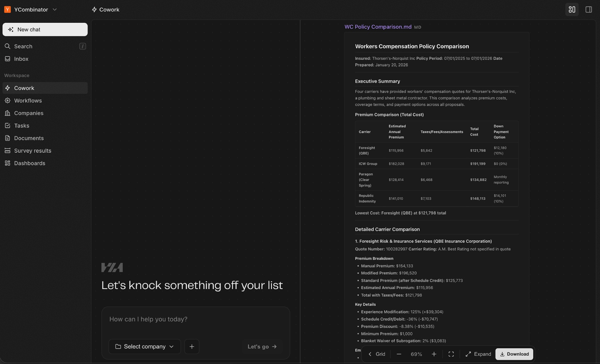Click the Search magnifier icon

pos(7,46)
